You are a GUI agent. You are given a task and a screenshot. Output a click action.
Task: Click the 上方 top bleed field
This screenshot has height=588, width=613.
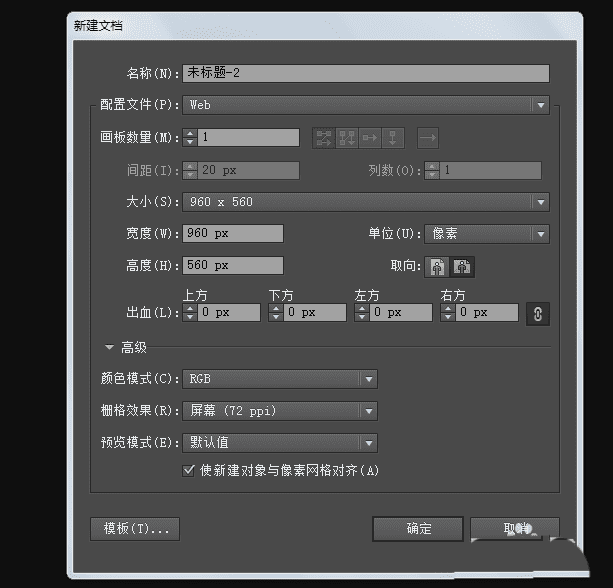coord(229,312)
